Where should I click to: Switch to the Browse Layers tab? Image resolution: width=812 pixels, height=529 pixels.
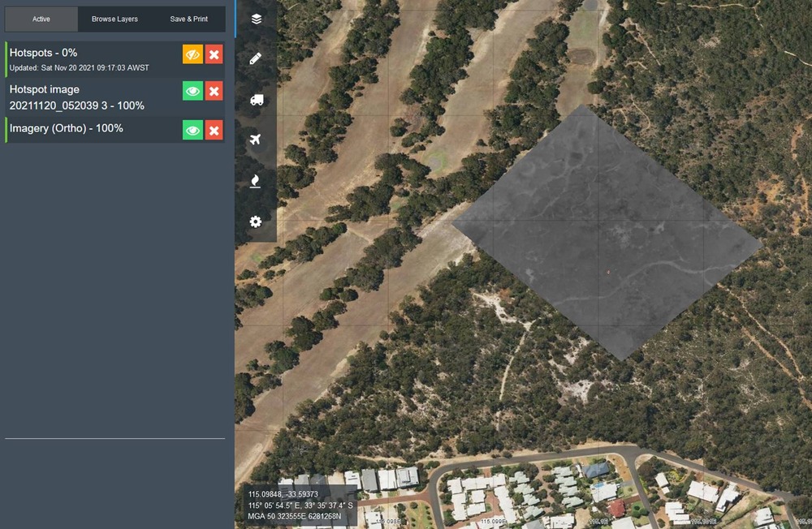(114, 19)
